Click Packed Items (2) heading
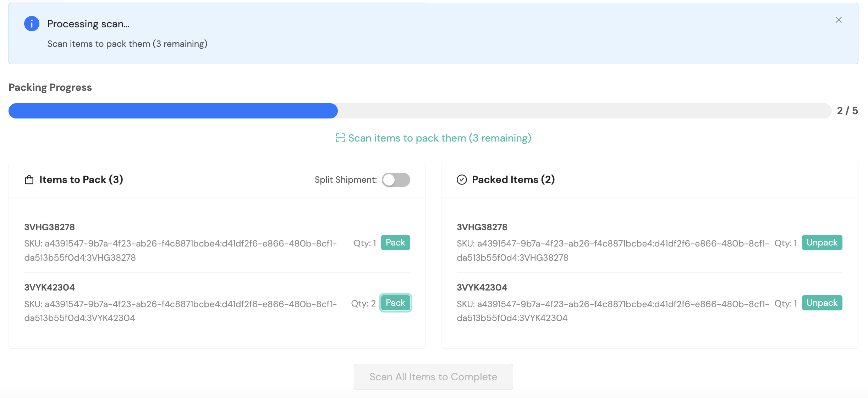Screen dimensions: 868x398 click(x=513, y=180)
